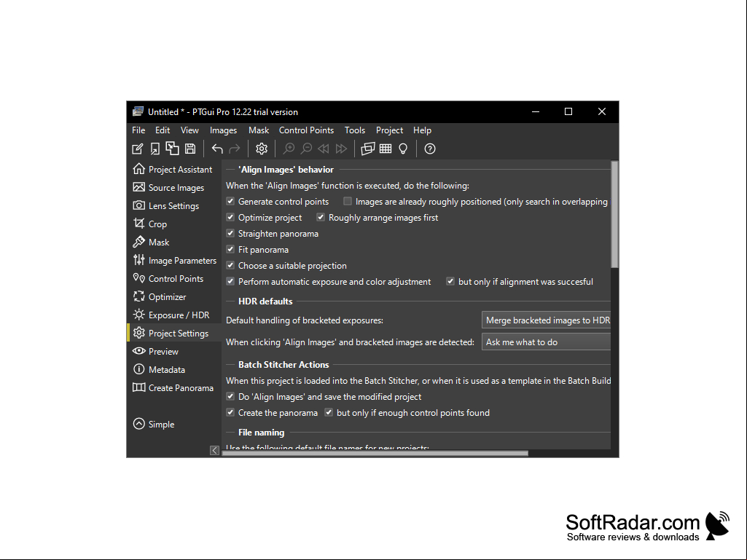Viewport: 747px width, 560px height.
Task: Click the two-overlapping-squares-with-arrow toolbar icon
Action: [172, 149]
